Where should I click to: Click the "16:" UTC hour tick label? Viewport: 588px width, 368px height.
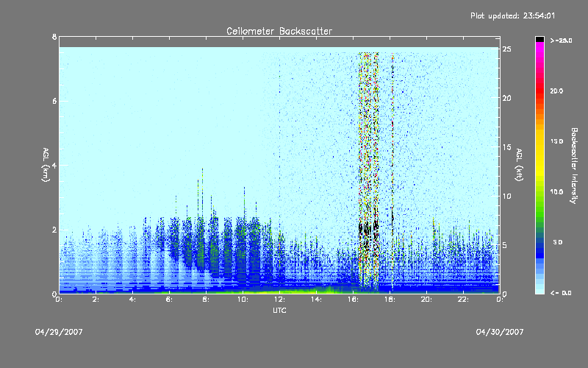[353, 300]
